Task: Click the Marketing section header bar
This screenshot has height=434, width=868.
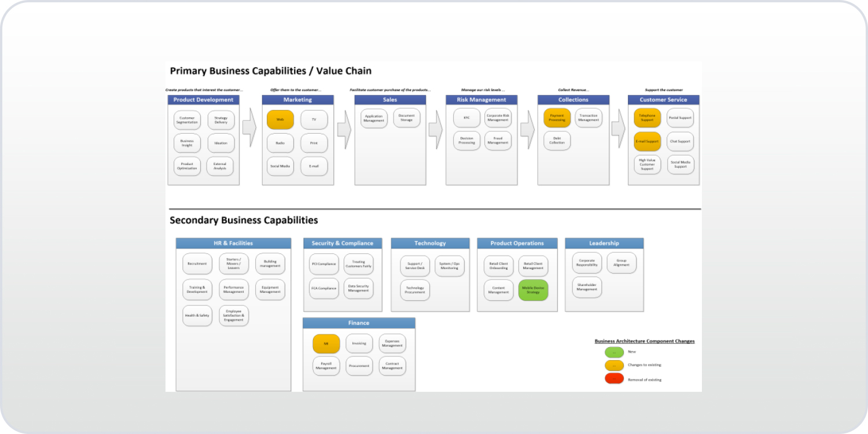Action: point(297,100)
